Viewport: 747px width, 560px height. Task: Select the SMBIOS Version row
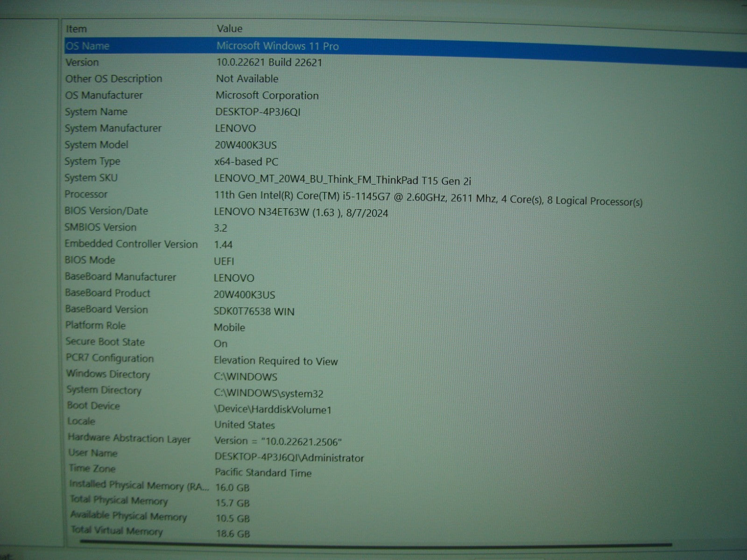(100, 228)
